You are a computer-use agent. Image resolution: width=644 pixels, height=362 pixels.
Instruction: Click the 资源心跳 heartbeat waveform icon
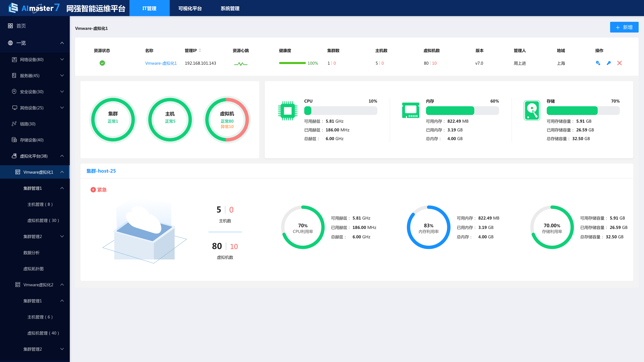241,64
